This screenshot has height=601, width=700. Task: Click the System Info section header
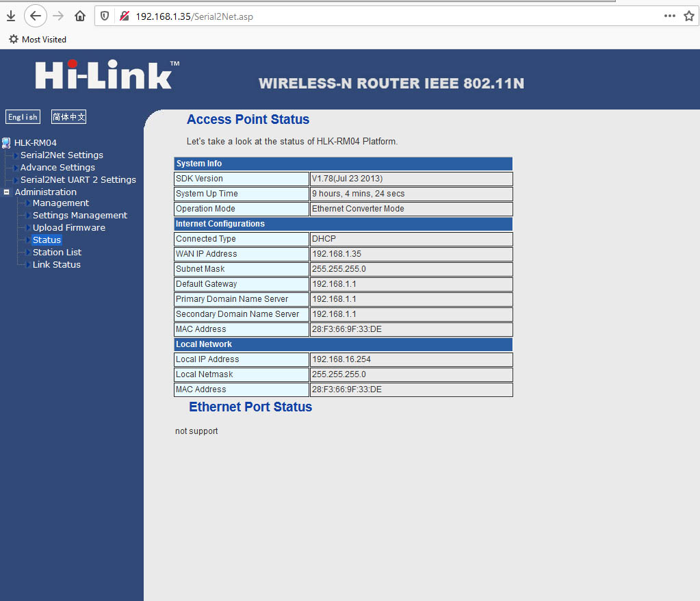(x=343, y=164)
